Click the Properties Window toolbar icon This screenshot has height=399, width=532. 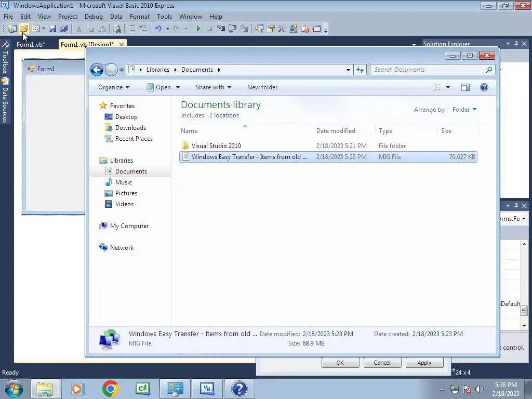[270, 29]
